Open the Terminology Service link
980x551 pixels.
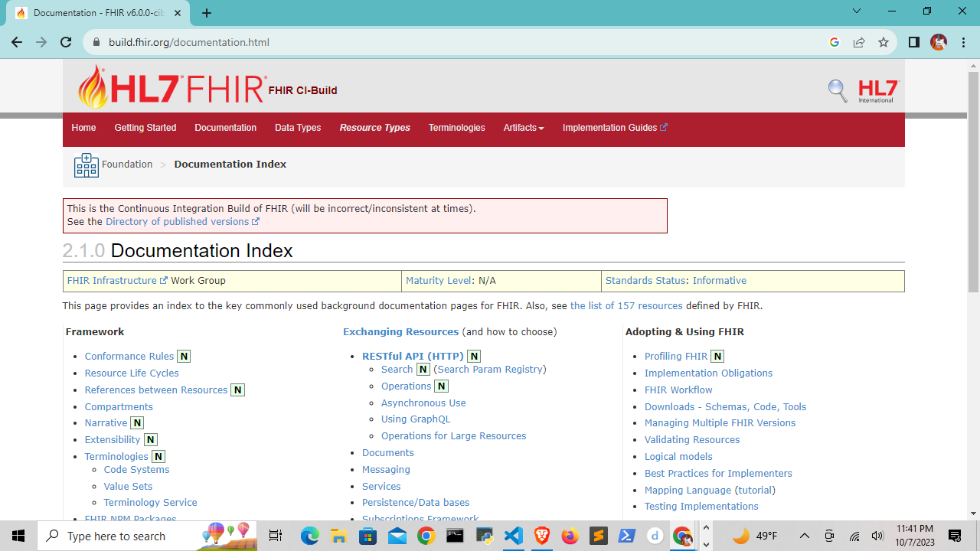tap(151, 503)
